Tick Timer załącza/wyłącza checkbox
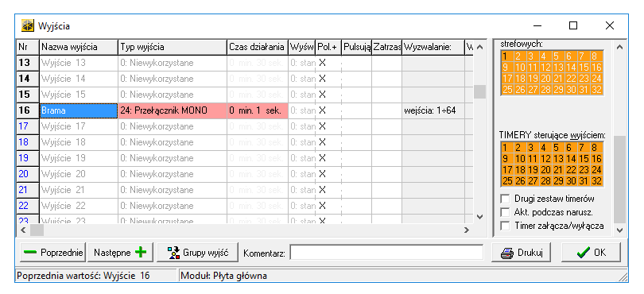Image resolution: width=644 pixels, height=294 pixels. 505,226
